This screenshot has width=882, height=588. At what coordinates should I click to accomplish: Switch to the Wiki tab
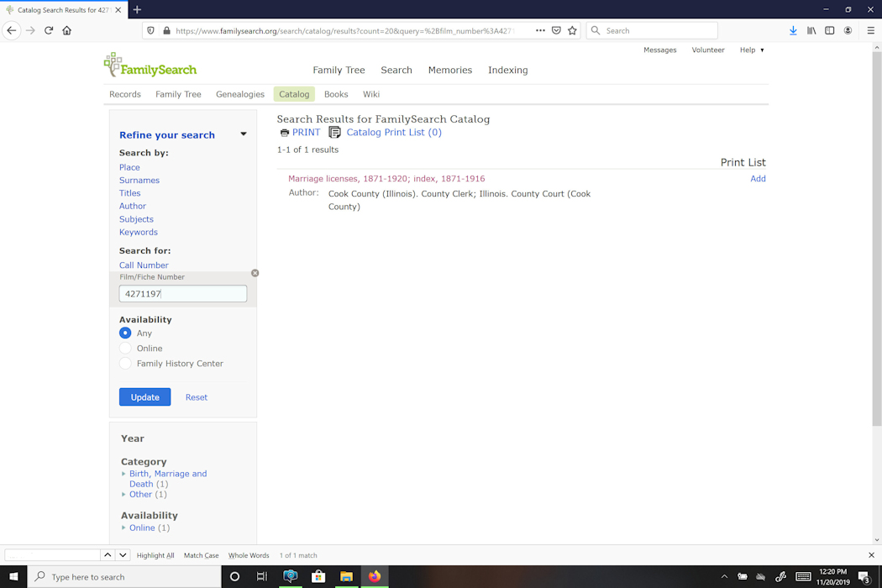pos(371,95)
